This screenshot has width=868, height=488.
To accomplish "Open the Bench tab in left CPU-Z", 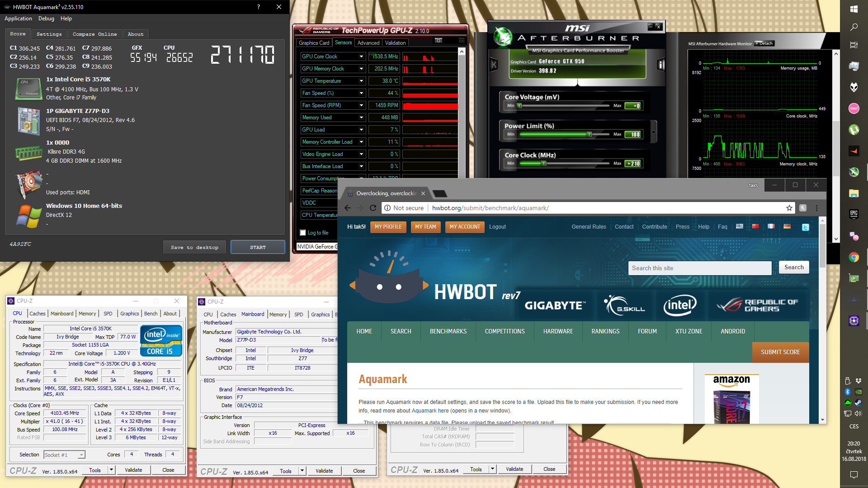I will click(151, 314).
